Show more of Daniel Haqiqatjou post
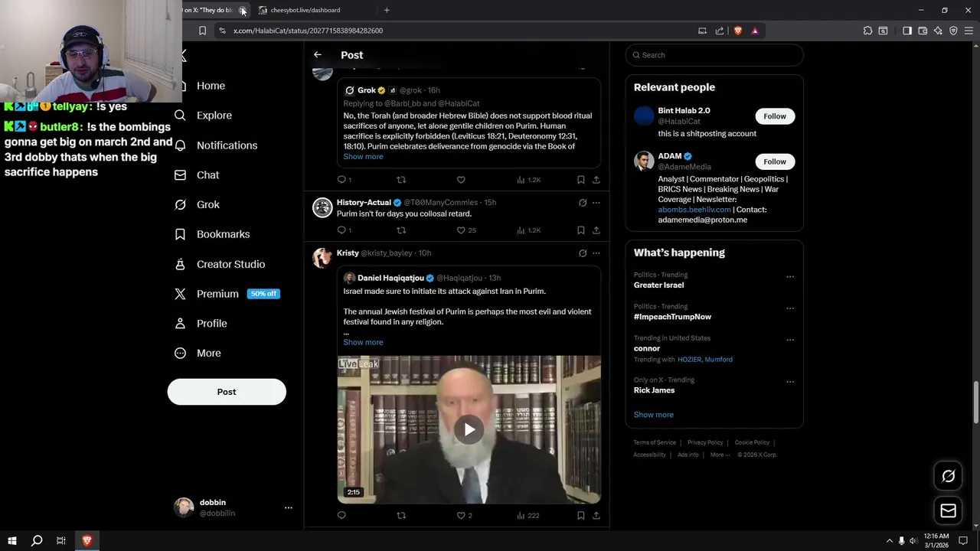This screenshot has width=980, height=551. tap(363, 343)
